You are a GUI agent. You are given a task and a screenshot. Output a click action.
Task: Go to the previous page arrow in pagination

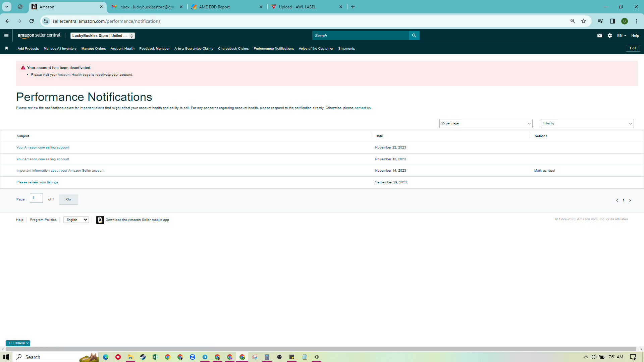(x=617, y=200)
